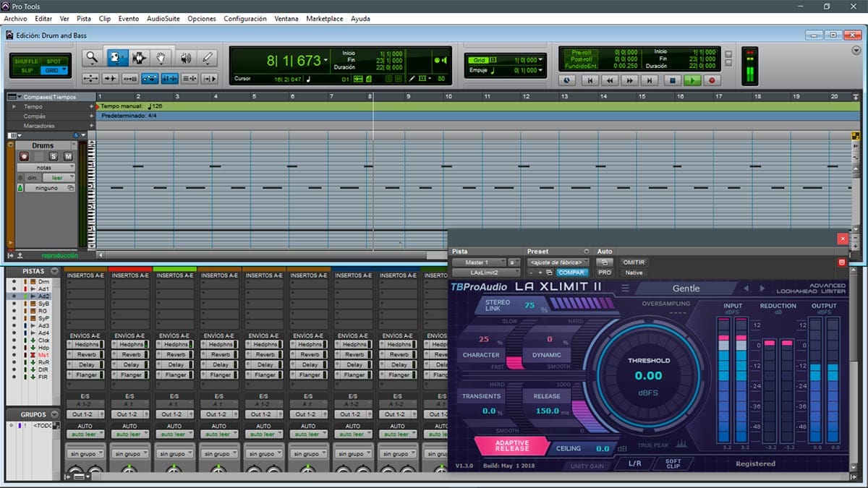868x488 pixels.
Task: Open the Archivo menu
Action: tap(14, 19)
